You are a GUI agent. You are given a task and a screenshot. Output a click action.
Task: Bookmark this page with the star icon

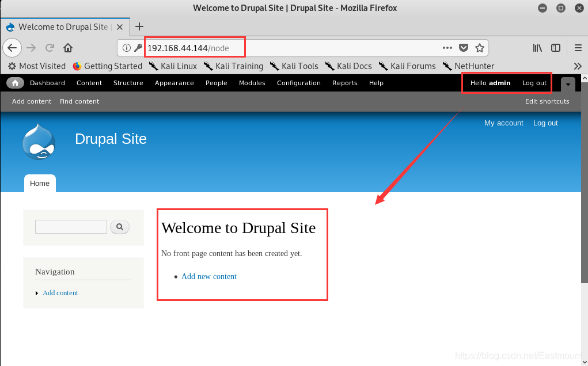pyautogui.click(x=480, y=48)
